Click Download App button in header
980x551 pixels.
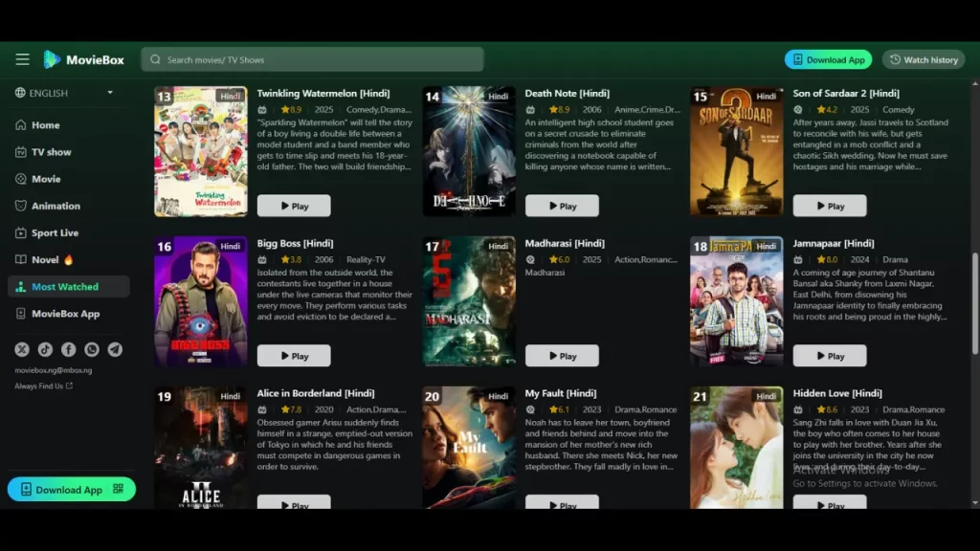[828, 59]
